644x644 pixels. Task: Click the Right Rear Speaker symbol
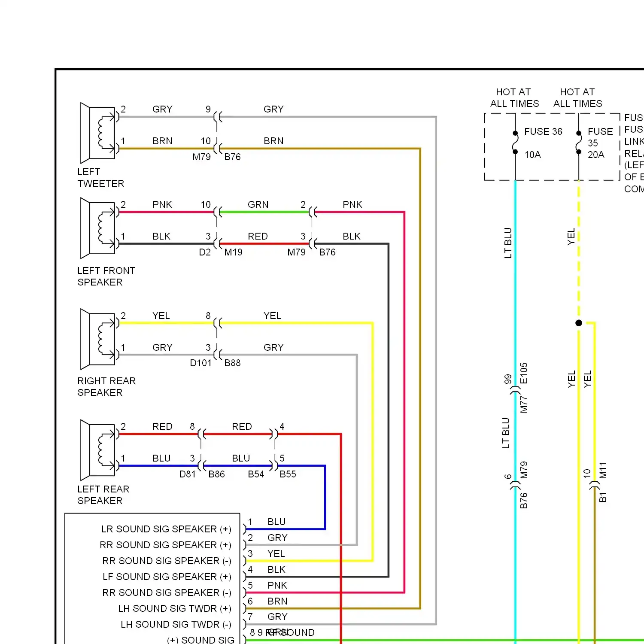pos(98,339)
